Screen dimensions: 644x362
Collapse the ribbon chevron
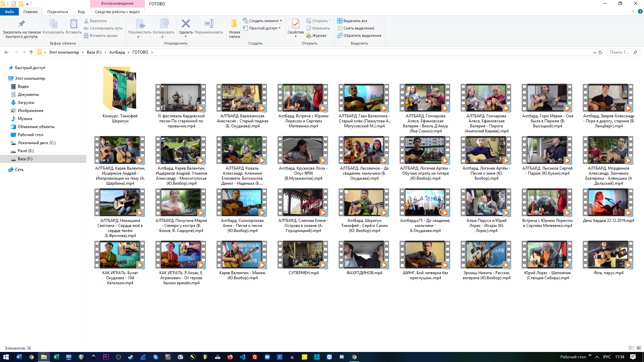coord(633,11)
